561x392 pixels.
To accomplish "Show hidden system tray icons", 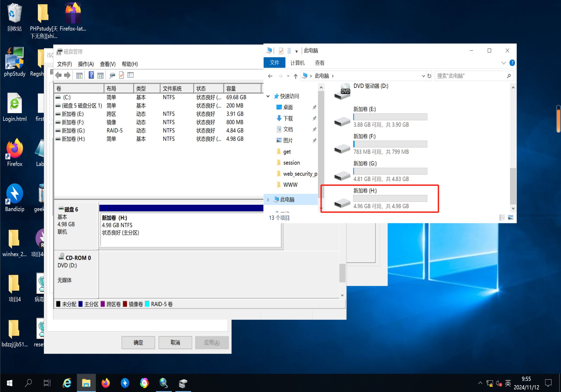I will pyautogui.click(x=480, y=383).
